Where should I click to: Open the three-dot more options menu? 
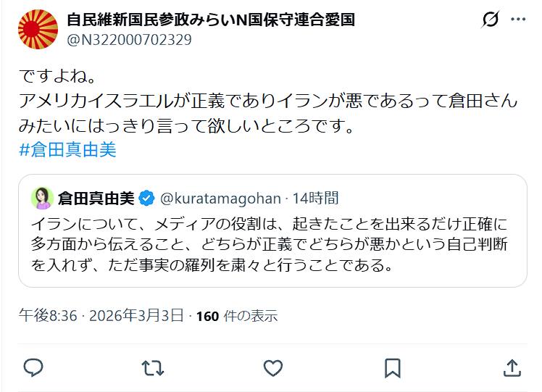pos(518,20)
